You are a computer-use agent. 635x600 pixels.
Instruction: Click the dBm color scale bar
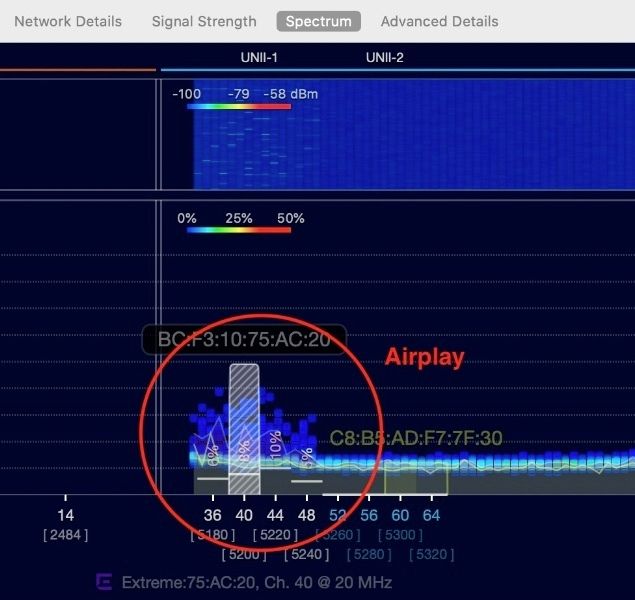(239, 106)
